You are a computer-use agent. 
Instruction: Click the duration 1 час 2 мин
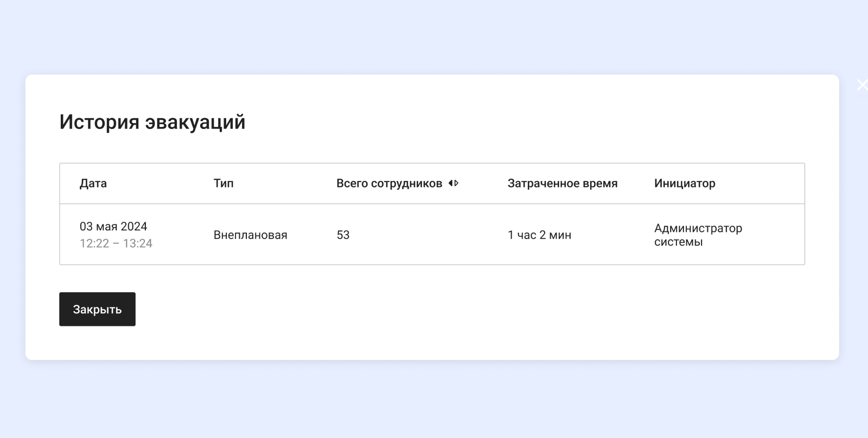pos(539,235)
